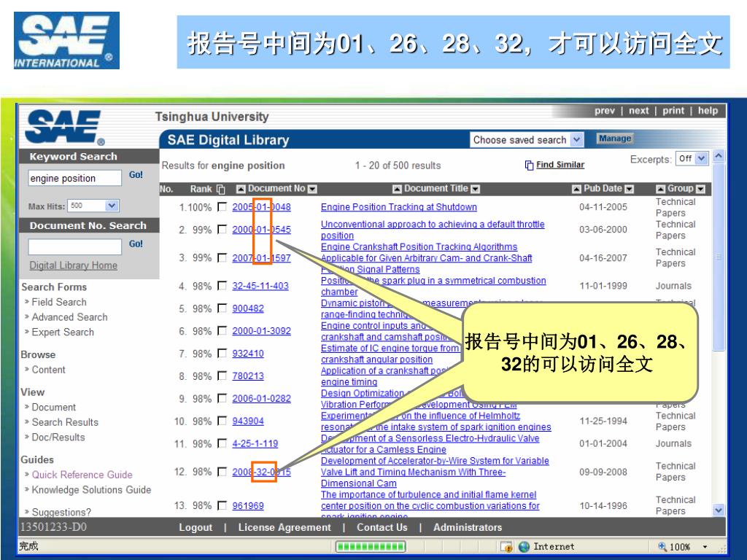Open Knowledge Solutions Guide link

[x=91, y=489]
